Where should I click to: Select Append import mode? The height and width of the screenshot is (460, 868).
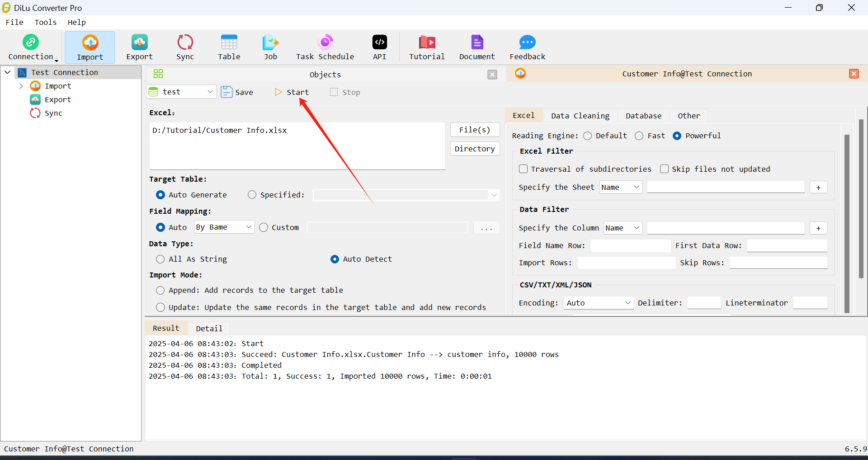[160, 290]
